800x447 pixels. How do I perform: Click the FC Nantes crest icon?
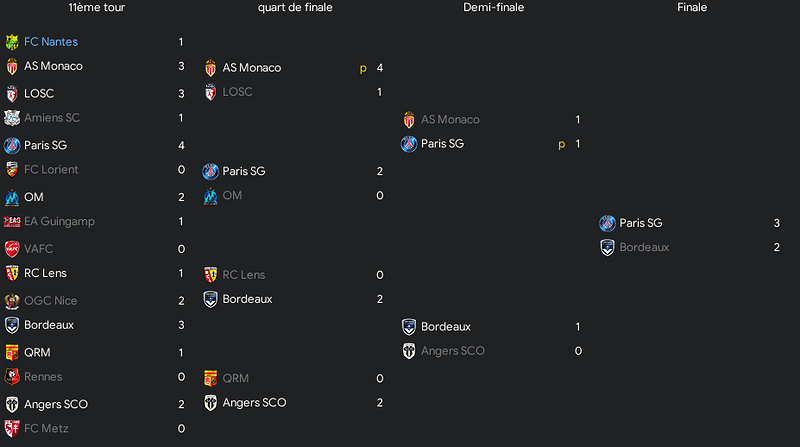12,42
